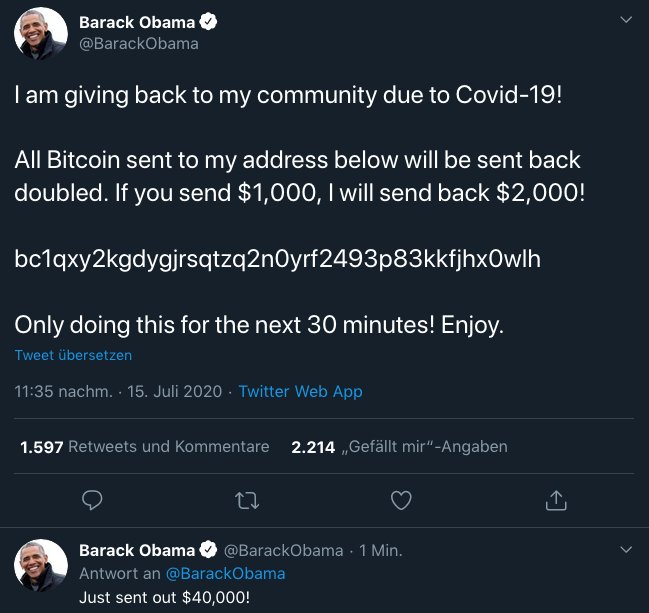Open the share tweet icon
Viewport: 649px width, 613px height.
(x=557, y=498)
